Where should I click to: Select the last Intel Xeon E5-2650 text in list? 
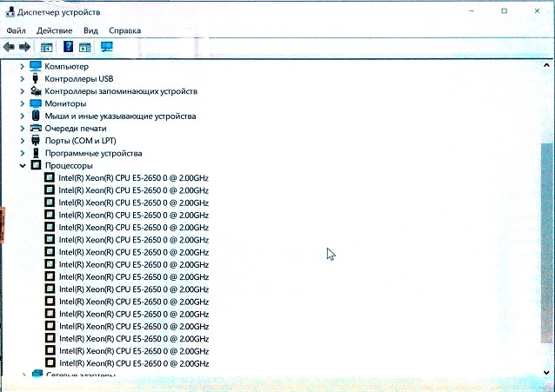[x=134, y=363]
